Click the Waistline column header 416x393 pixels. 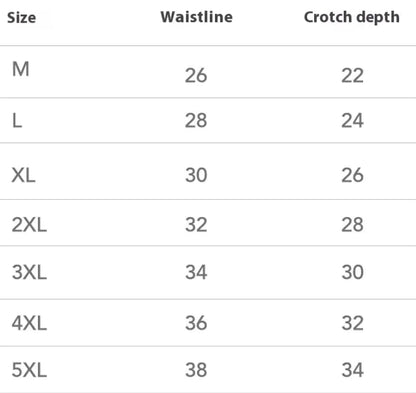[196, 17]
